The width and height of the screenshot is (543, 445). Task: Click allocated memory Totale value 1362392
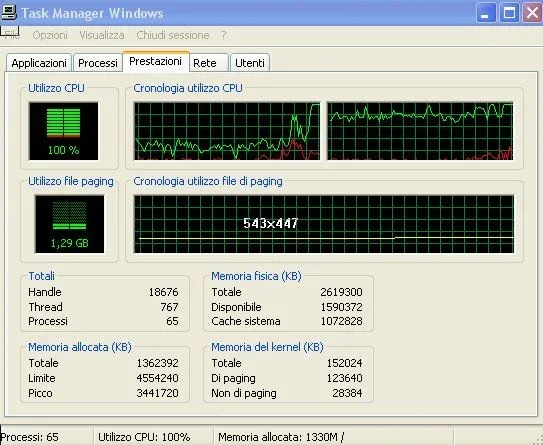point(158,363)
